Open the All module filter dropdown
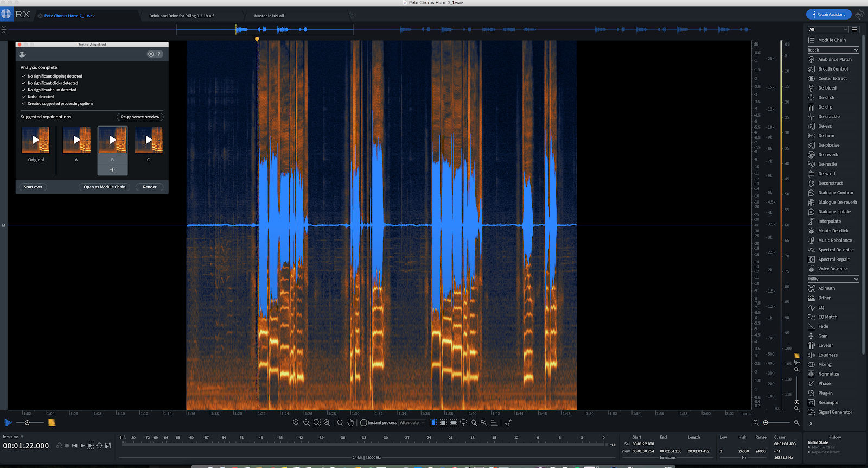Screen dimensions: 868x468 [x=828, y=29]
